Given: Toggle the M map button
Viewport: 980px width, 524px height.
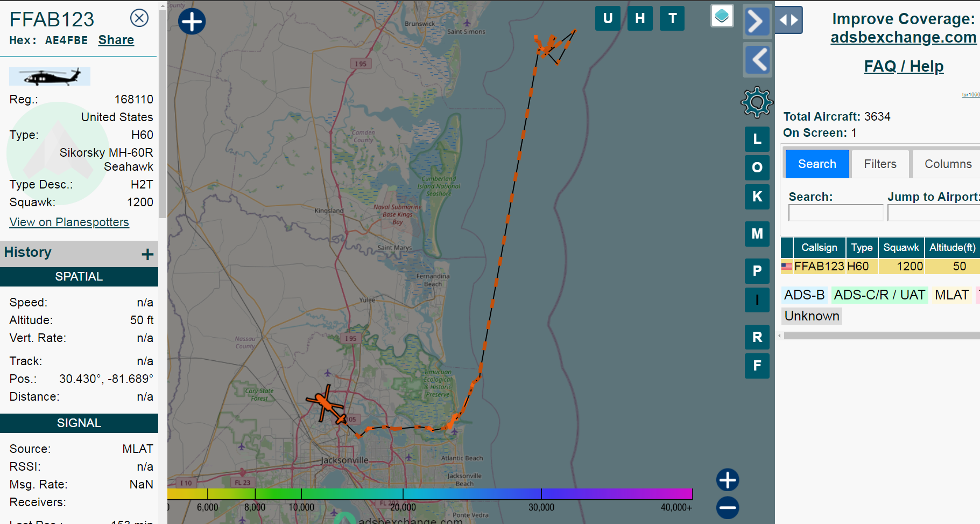Looking at the screenshot, I should coord(757,234).
